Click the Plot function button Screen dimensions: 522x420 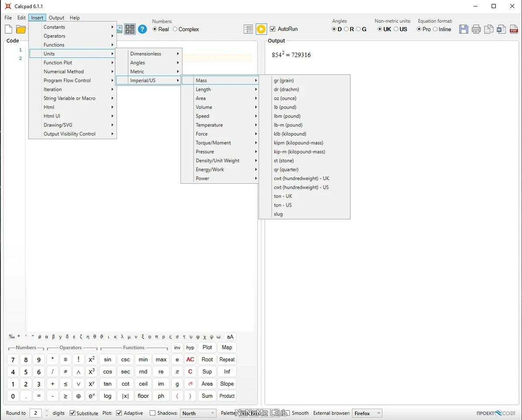tap(207, 347)
